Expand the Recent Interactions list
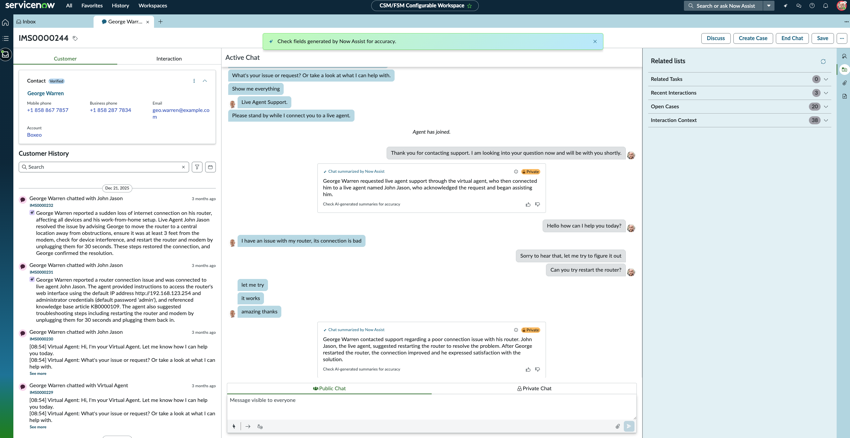Viewport: 850px width, 438px height. (826, 93)
